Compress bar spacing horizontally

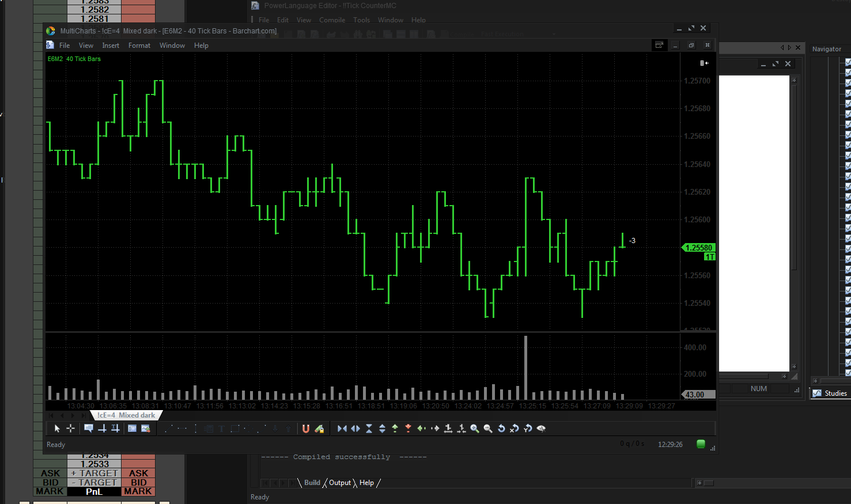click(x=342, y=429)
